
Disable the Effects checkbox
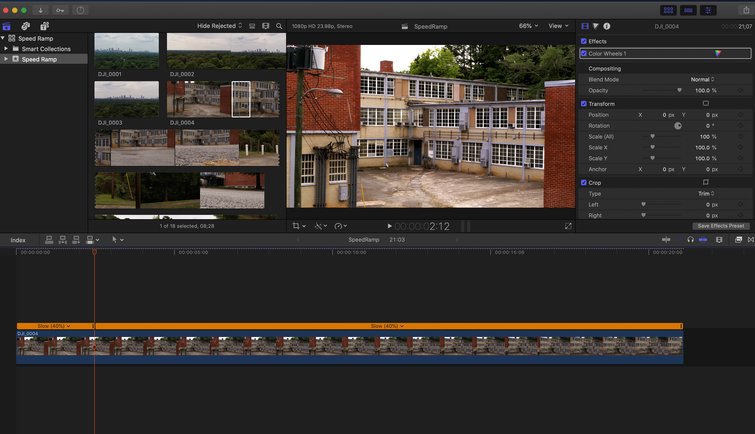pyautogui.click(x=584, y=41)
